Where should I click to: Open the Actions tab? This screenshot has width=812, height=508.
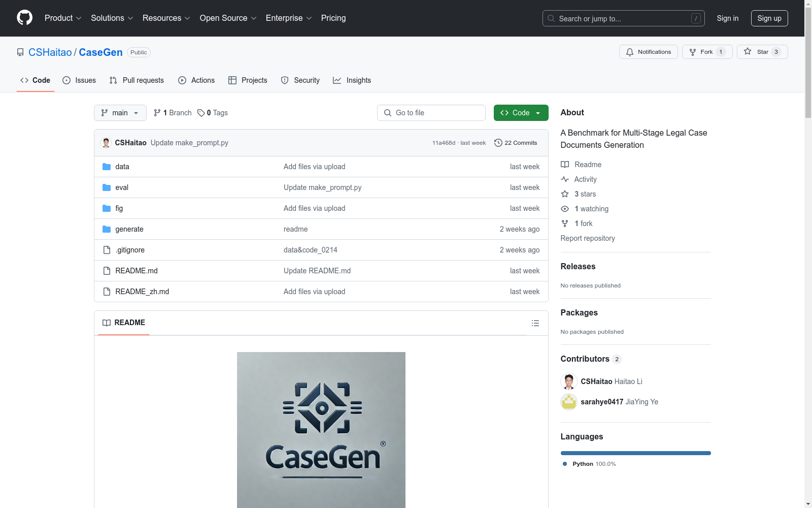coord(196,80)
